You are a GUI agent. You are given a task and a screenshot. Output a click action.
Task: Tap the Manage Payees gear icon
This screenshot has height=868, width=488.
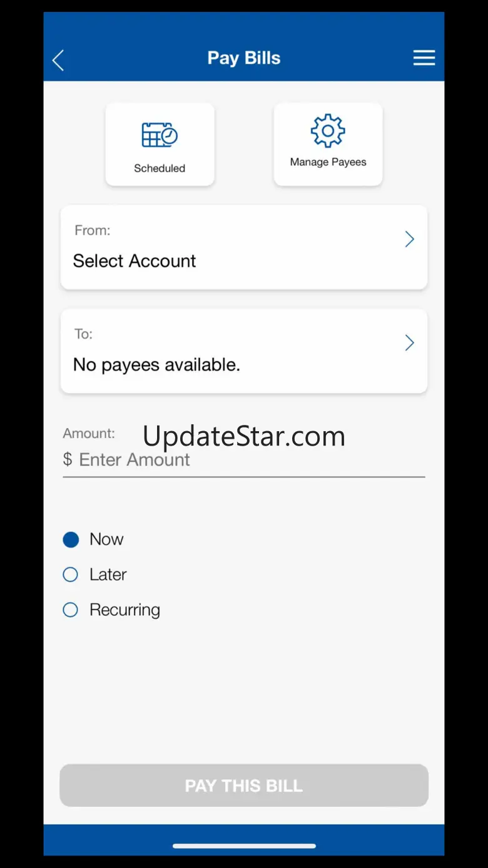coord(328,131)
